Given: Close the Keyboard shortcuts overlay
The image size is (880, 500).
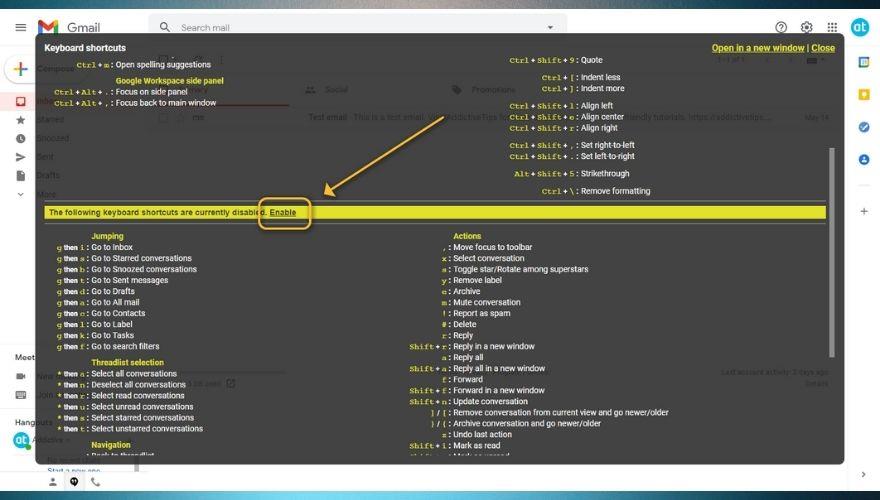Looking at the screenshot, I should click(x=823, y=48).
